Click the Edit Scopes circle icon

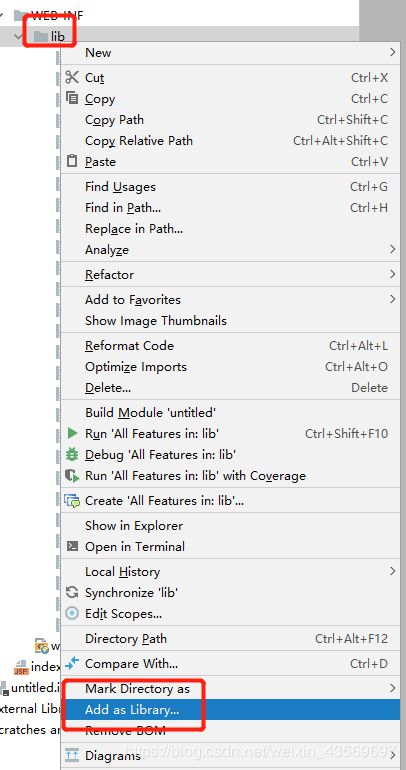72,613
